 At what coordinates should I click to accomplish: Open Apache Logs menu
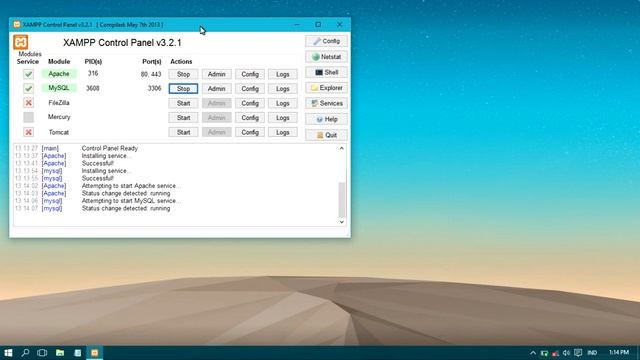click(x=283, y=74)
